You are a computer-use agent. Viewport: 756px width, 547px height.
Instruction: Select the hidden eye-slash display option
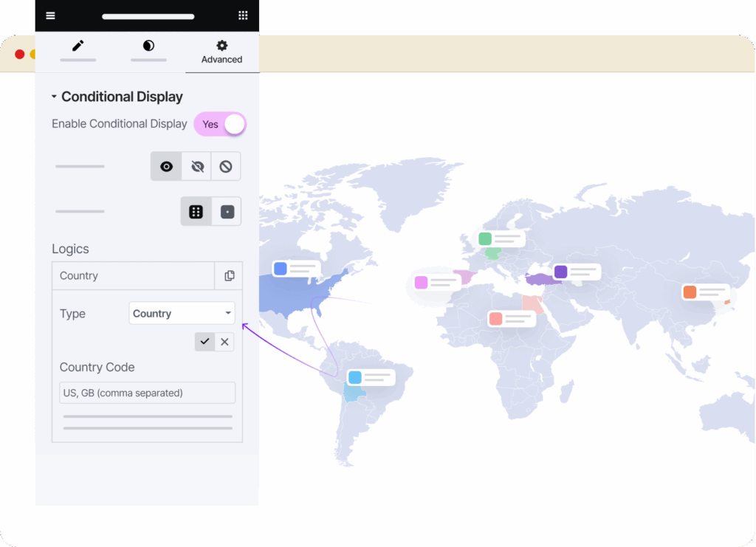(x=196, y=166)
